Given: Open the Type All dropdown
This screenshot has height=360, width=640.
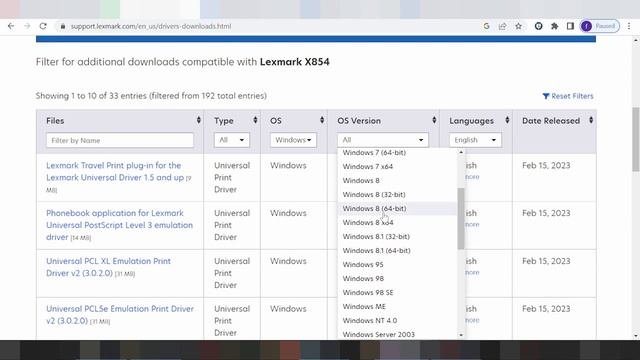Looking at the screenshot, I should tap(231, 140).
